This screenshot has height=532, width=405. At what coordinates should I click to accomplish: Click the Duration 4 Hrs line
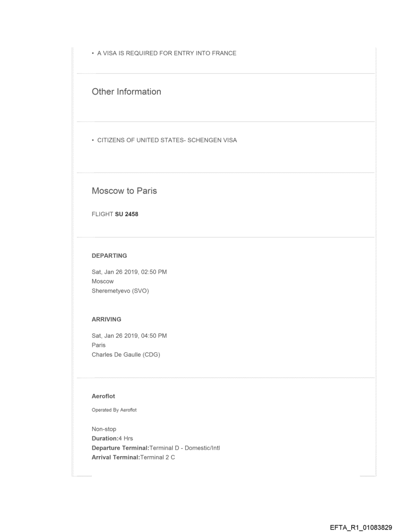[112, 438]
